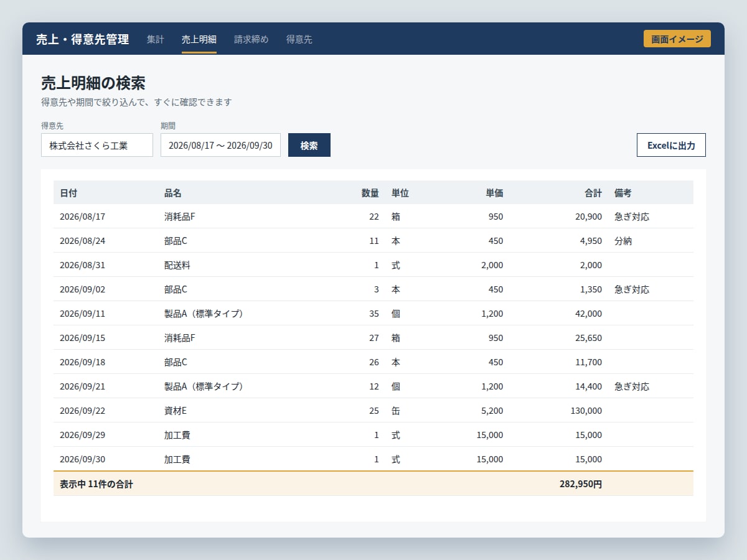Click the quantity 27 cell
This screenshot has width=747, height=560.
(x=374, y=338)
